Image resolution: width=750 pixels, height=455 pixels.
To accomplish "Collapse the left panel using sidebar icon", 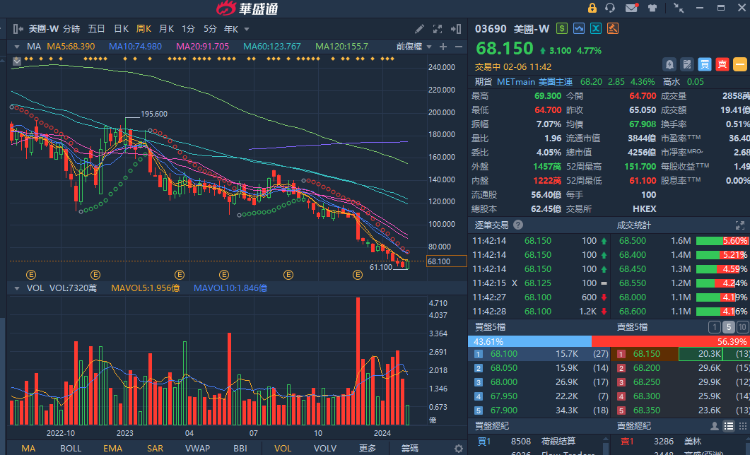I will [x=18, y=29].
